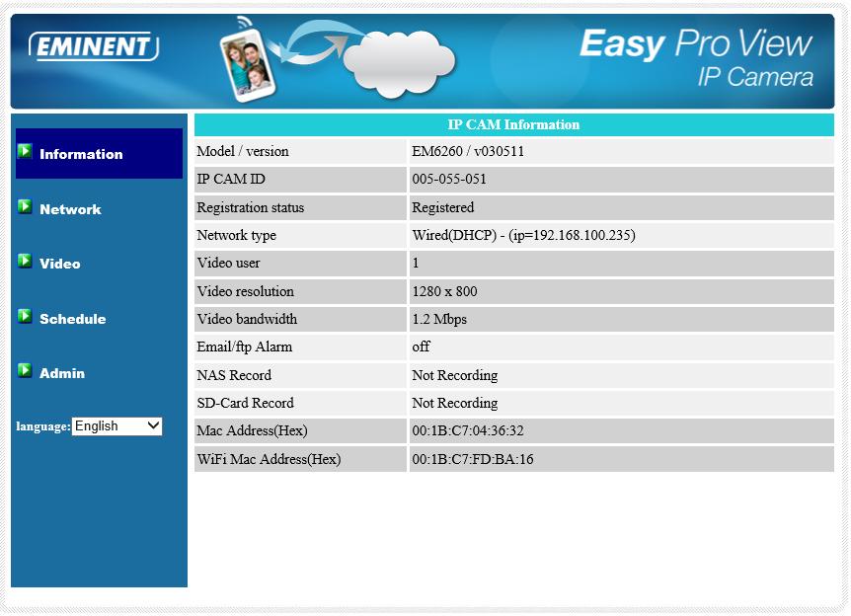This screenshot has height=616, width=851.
Task: Click the IP CAM ID label
Action: [231, 179]
